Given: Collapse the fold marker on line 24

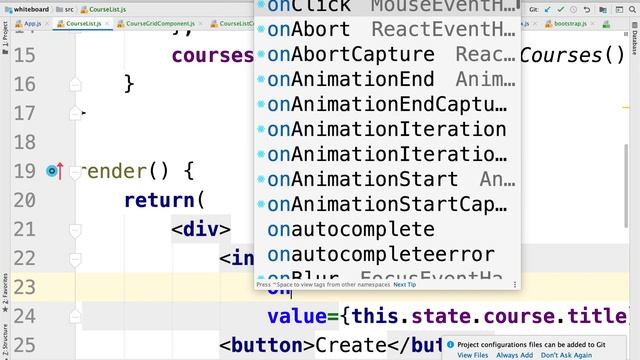Looking at the screenshot, I should point(75,316).
